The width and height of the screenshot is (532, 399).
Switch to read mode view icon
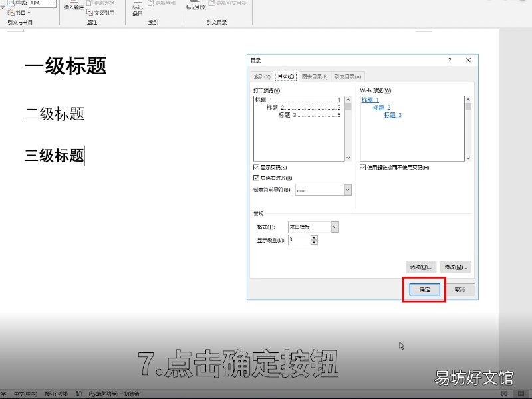pos(504,394)
